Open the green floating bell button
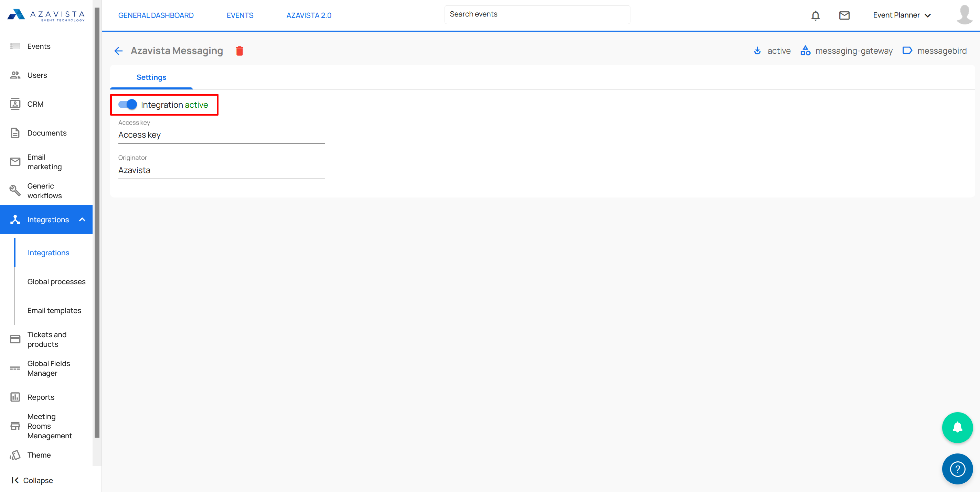The width and height of the screenshot is (980, 492). (x=957, y=428)
